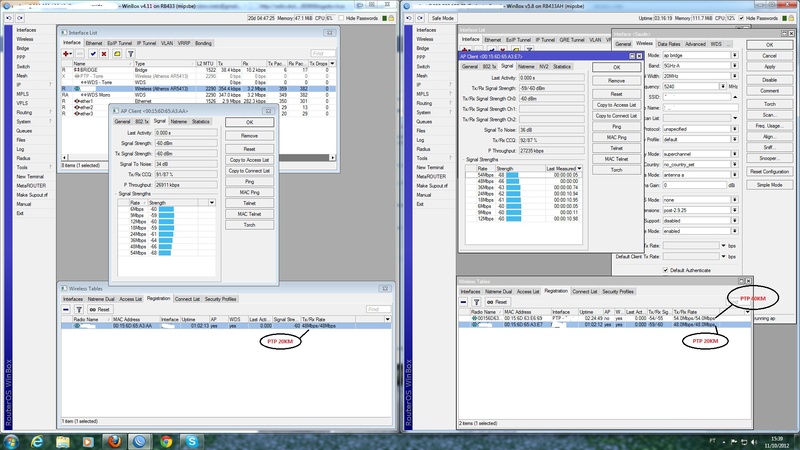Open Firefox from the taskbar
The width and height of the screenshot is (800, 450).
tap(114, 441)
